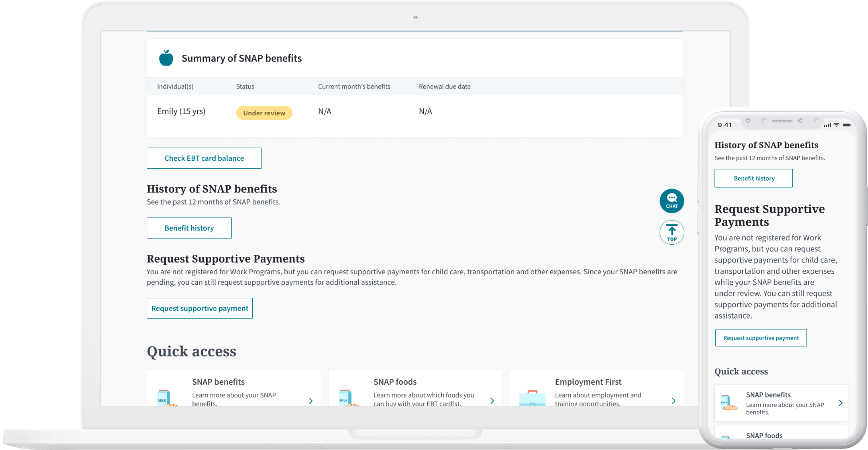
Task: Click the apple icon beside SNAP summary
Action: tap(166, 58)
